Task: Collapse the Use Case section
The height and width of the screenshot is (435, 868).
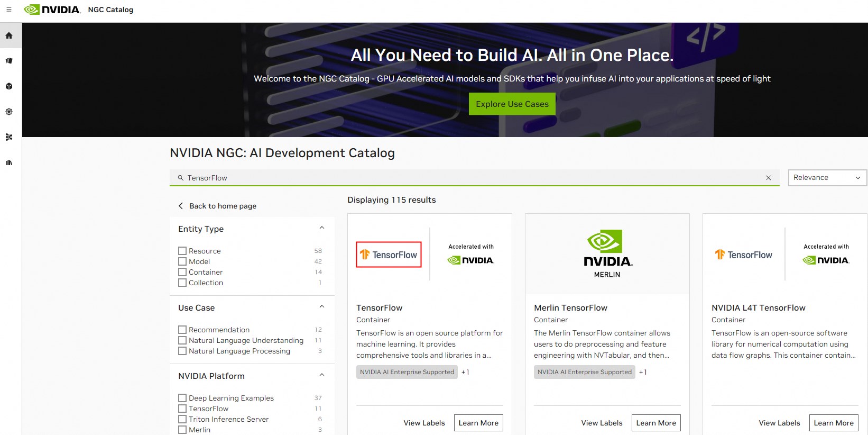Action: [322, 307]
